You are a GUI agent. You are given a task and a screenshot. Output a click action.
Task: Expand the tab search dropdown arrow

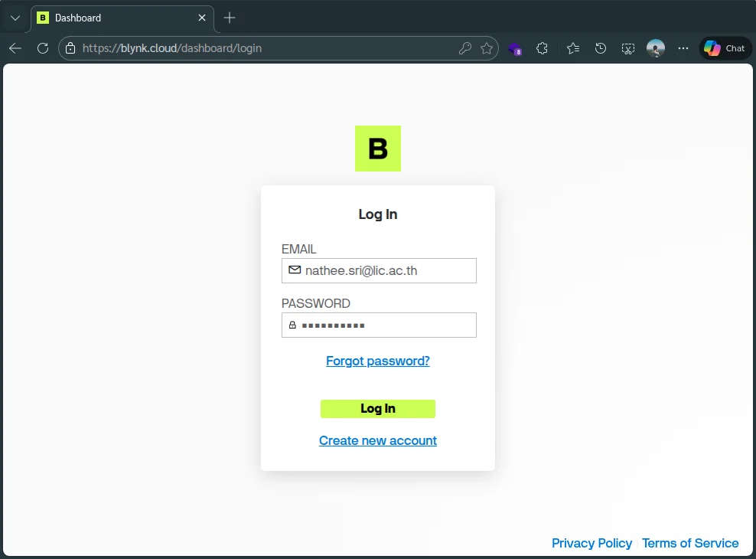coord(15,18)
